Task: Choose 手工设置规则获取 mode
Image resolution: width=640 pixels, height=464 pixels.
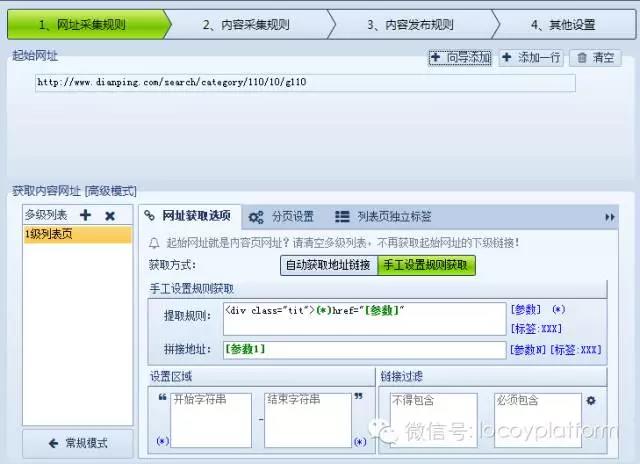Action: (426, 265)
